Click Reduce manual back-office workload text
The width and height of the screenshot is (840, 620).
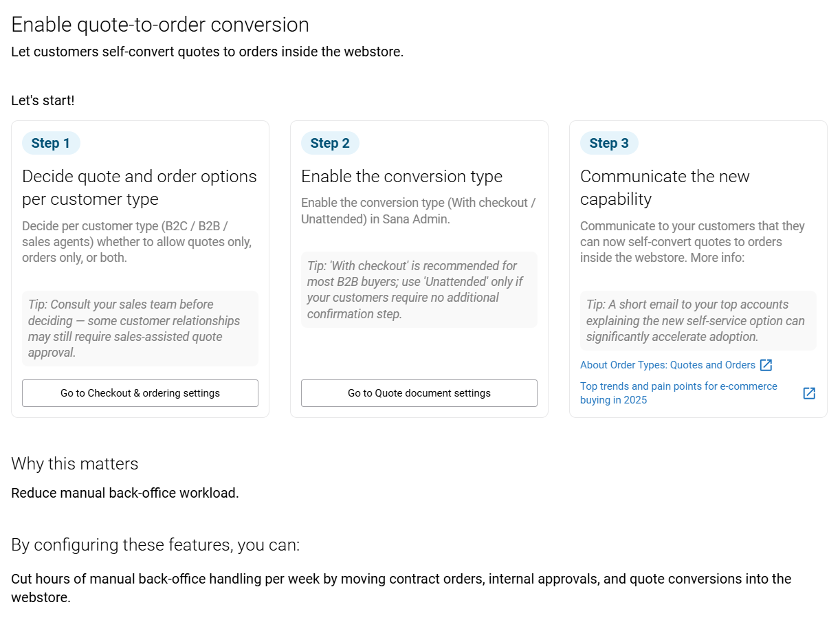point(125,493)
